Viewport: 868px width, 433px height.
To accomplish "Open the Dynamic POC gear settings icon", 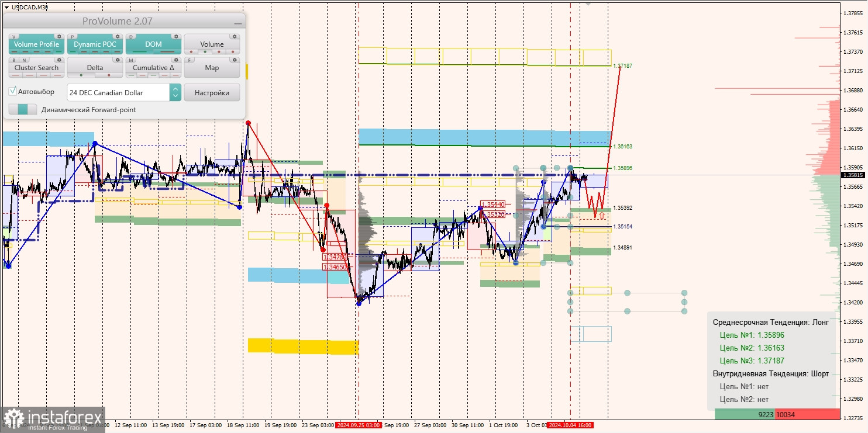I will [117, 36].
